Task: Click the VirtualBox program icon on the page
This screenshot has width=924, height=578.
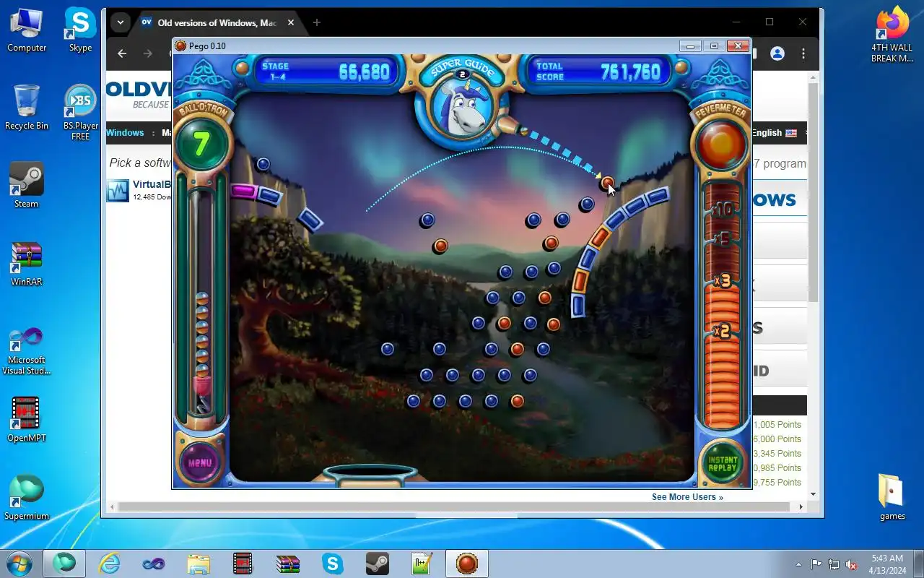Action: point(118,191)
